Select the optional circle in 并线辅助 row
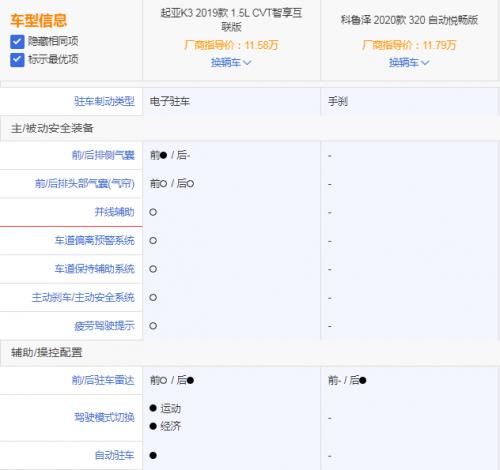 (x=153, y=212)
